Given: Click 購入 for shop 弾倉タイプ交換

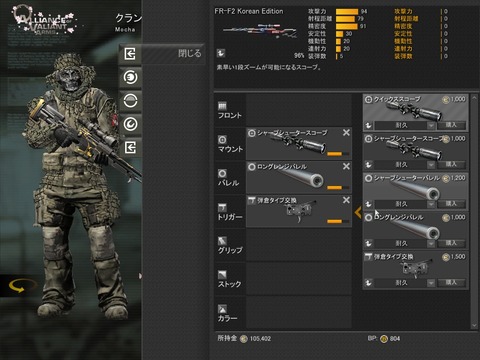Looking at the screenshot, I should pos(451,282).
